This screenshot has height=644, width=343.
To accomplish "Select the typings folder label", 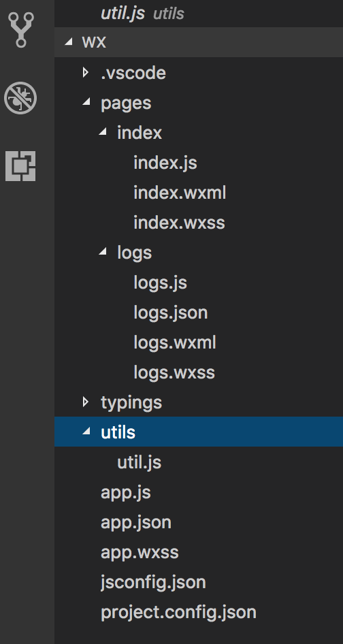I will pyautogui.click(x=131, y=403).
